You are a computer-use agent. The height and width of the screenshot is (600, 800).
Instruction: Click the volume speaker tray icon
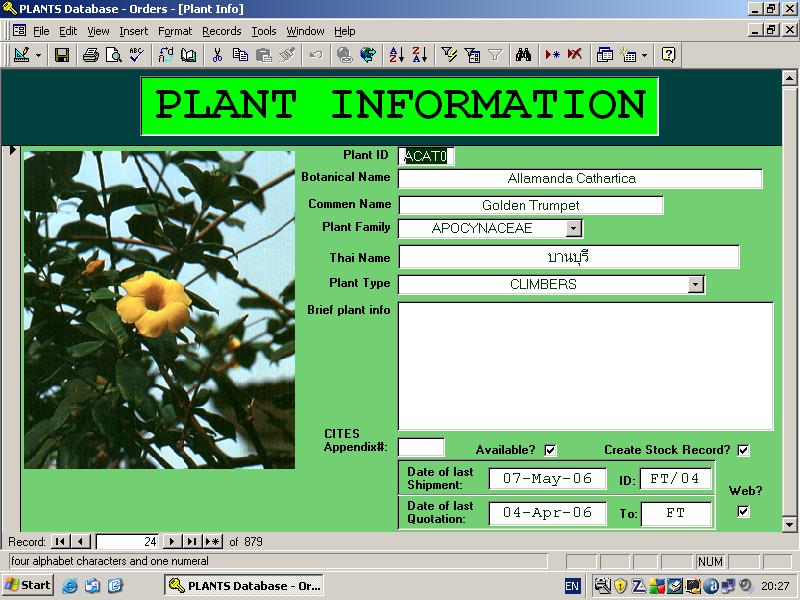(746, 586)
